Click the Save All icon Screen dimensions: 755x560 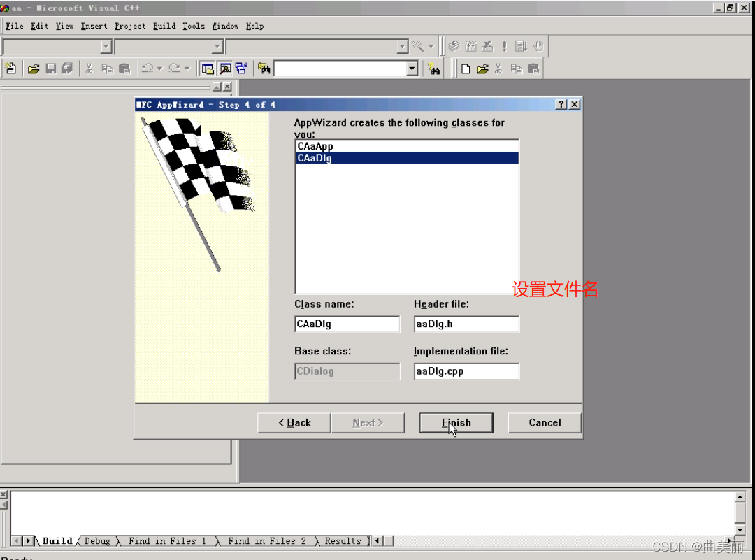click(x=67, y=69)
